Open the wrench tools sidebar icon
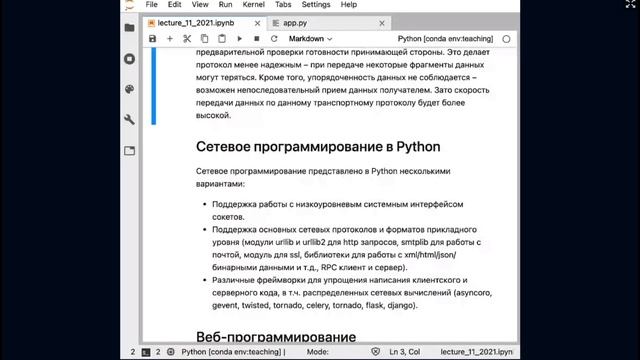The image size is (640, 360). tap(129, 120)
